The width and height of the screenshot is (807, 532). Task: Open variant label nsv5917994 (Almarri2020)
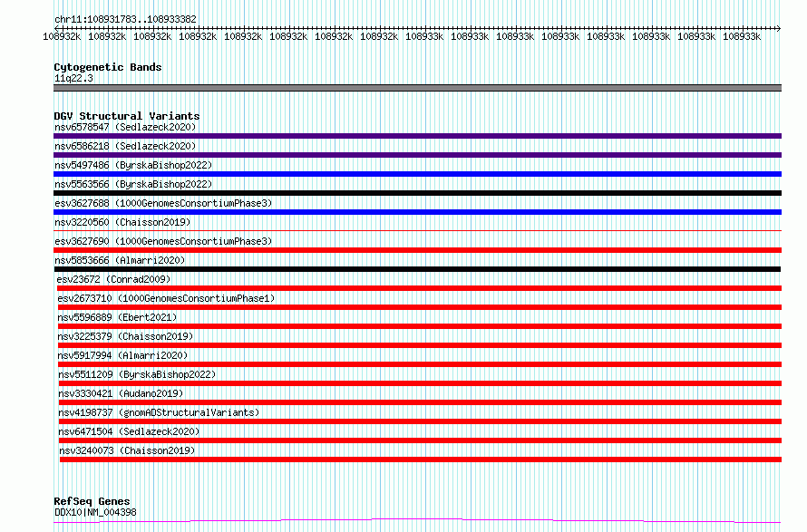pos(122,355)
